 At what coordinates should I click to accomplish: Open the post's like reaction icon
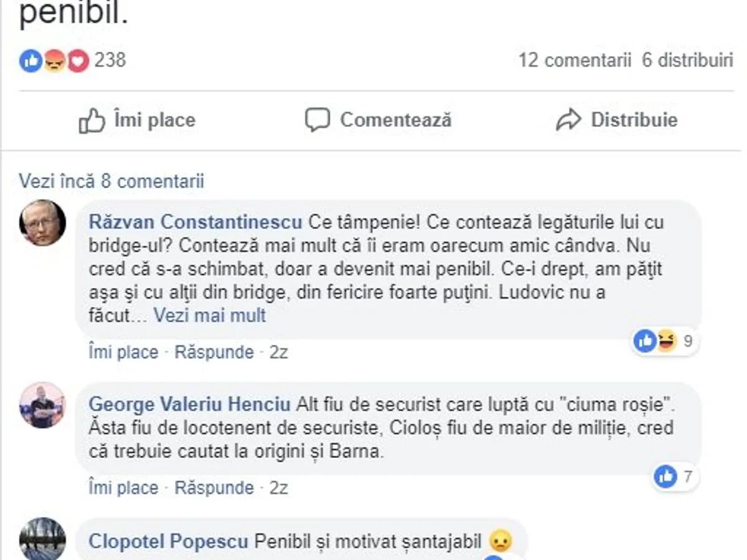(x=31, y=60)
